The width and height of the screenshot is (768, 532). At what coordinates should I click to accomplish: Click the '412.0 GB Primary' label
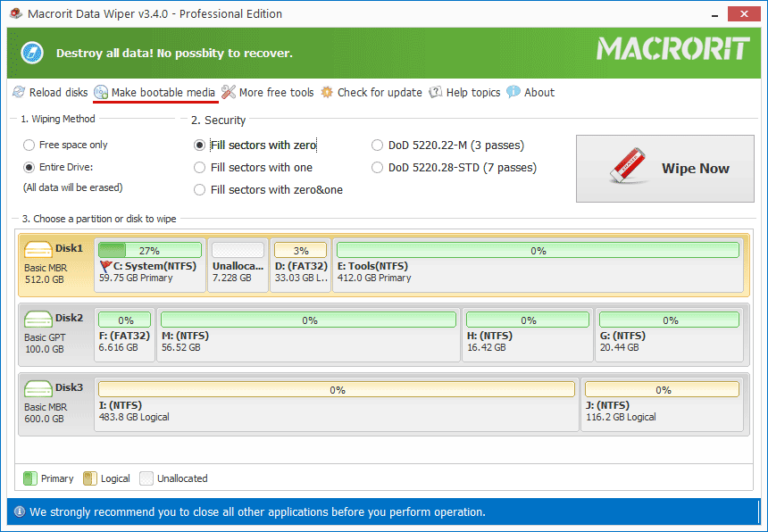[374, 278]
